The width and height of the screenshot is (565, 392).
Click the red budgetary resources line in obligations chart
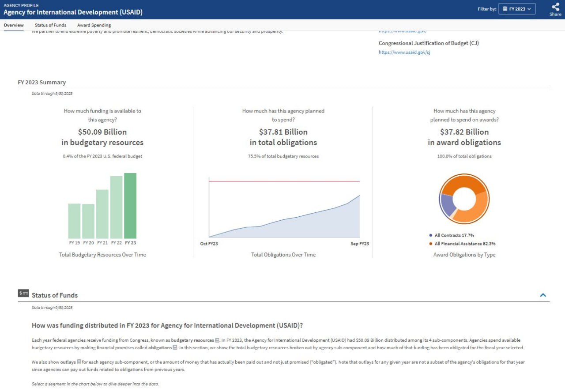coord(284,181)
